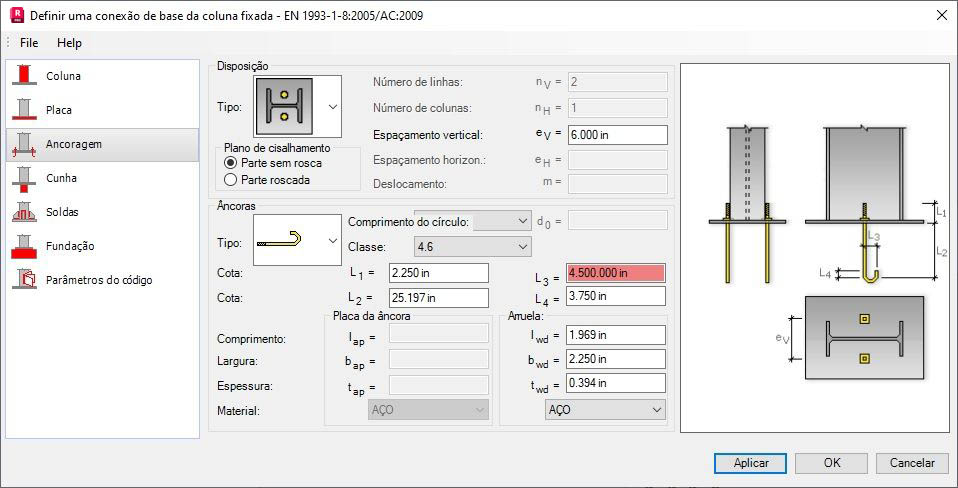Select the Coluna section icon
Screen dimensions: 958x488
[x=24, y=76]
